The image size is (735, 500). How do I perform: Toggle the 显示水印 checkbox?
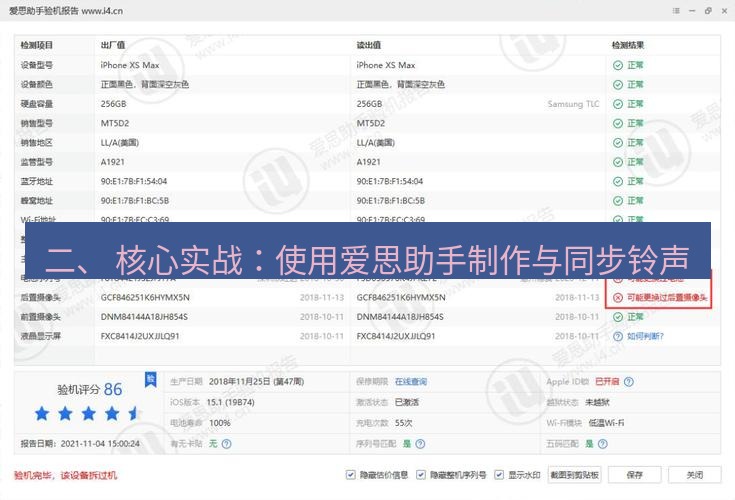[x=499, y=475]
